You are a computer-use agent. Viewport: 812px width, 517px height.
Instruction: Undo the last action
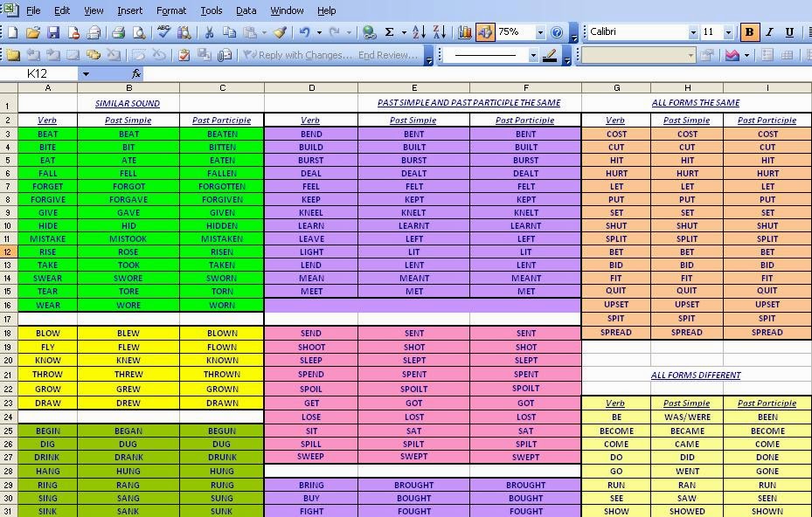pyautogui.click(x=305, y=32)
